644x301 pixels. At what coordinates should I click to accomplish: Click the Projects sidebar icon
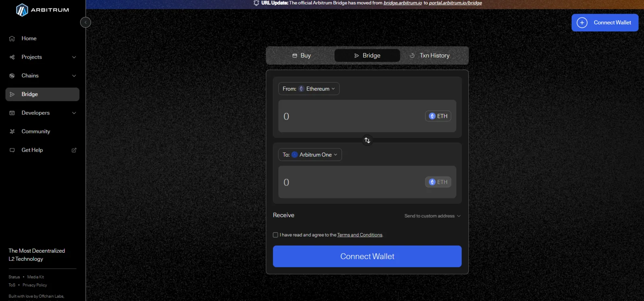(12, 57)
